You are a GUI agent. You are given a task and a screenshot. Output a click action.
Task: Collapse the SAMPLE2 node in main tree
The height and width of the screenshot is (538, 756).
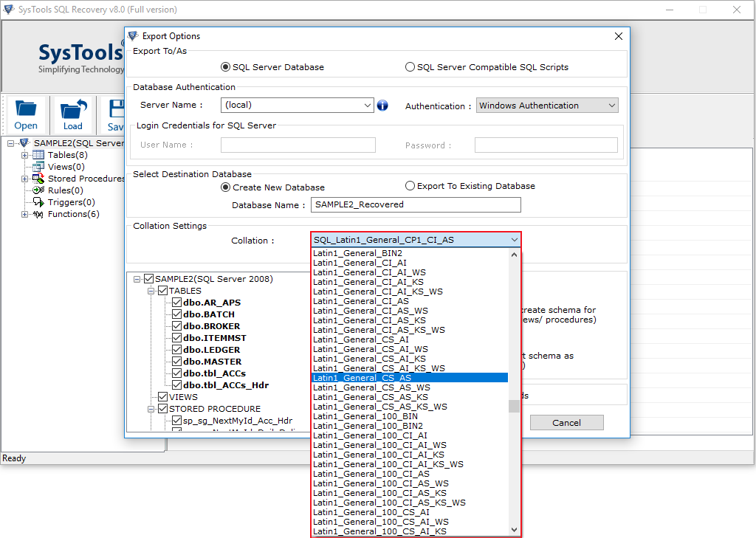10,144
